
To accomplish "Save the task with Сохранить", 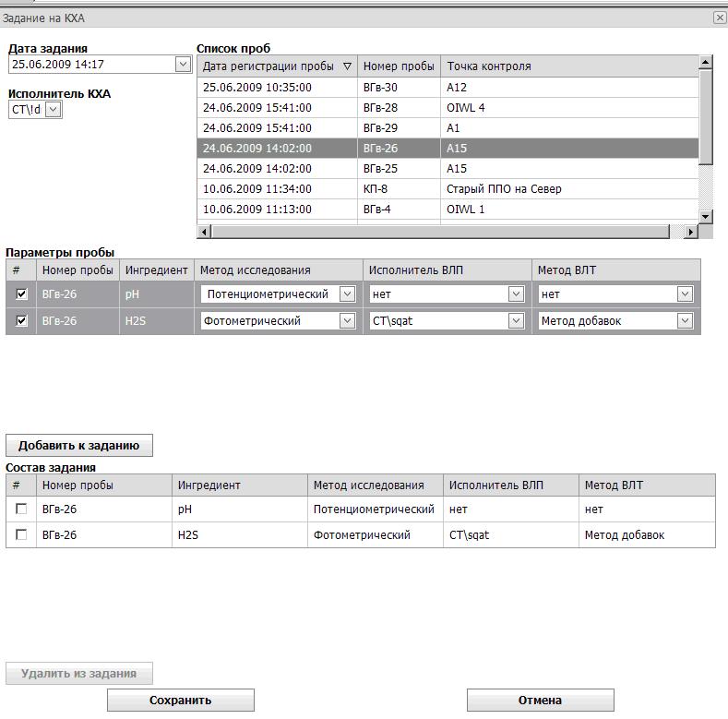I will coord(181,700).
